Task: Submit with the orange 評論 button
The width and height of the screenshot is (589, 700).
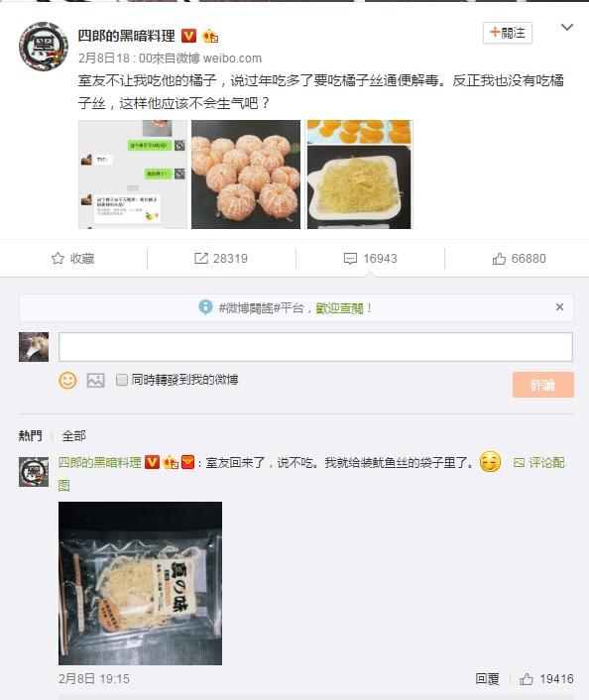Action: (x=543, y=385)
